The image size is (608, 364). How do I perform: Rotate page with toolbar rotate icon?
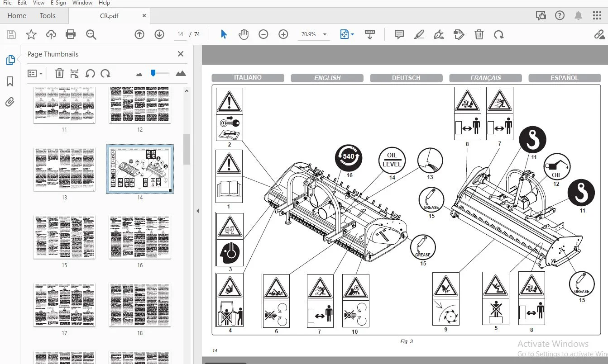point(498,34)
